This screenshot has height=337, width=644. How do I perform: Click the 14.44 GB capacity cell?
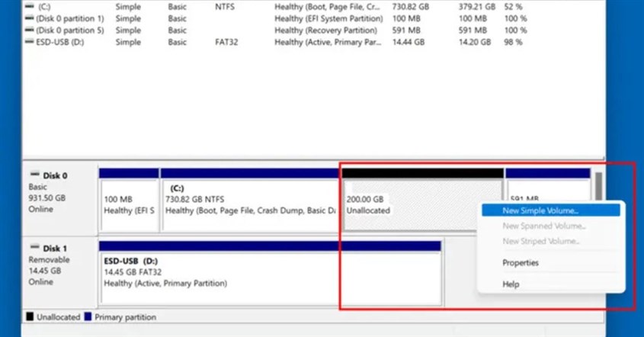[409, 42]
